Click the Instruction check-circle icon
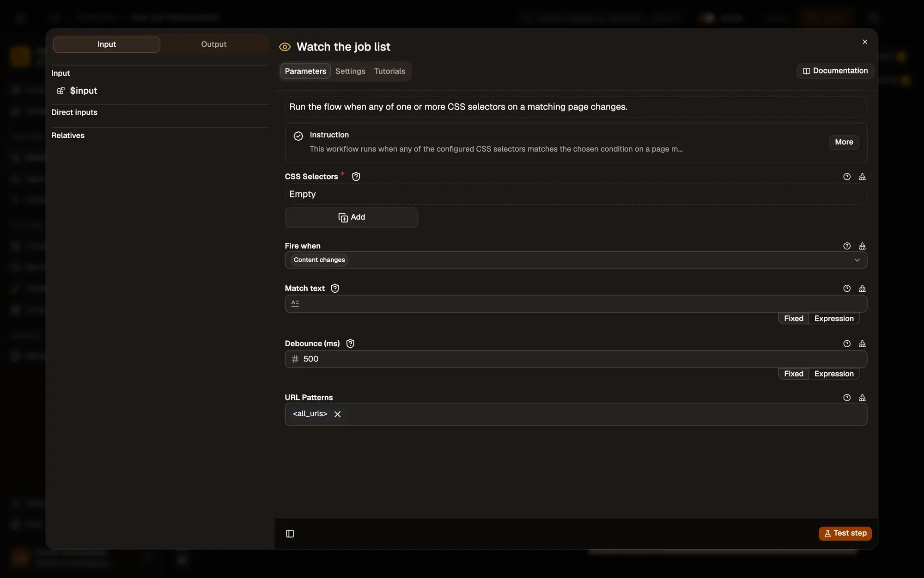Viewport: 924px width, 578px height. [x=298, y=136]
